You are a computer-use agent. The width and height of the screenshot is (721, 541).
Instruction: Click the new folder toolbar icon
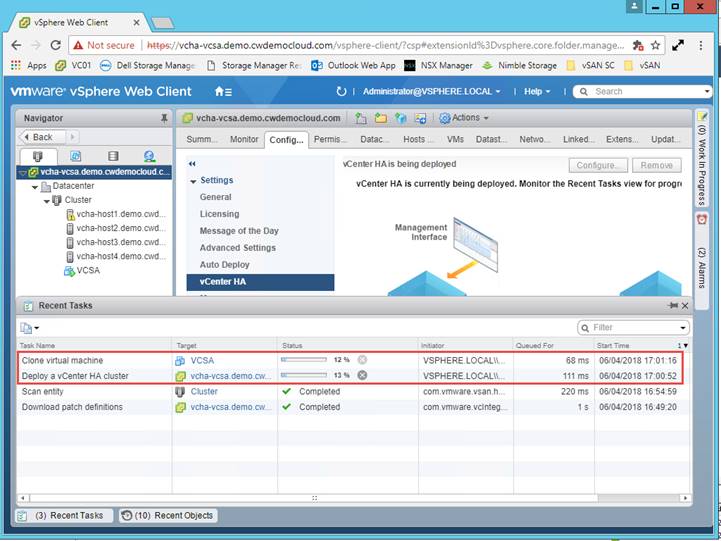coord(380,118)
